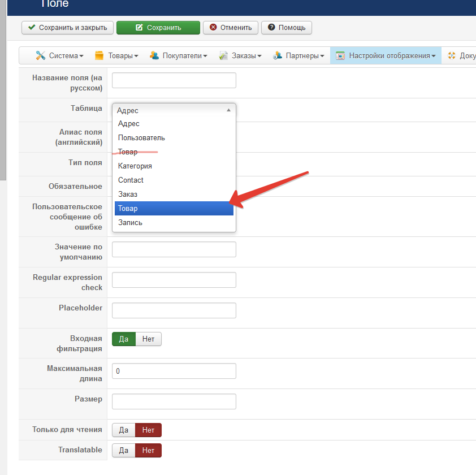This screenshot has width=476, height=475.
Task: Set Translatable to Нет
Action: point(149,450)
